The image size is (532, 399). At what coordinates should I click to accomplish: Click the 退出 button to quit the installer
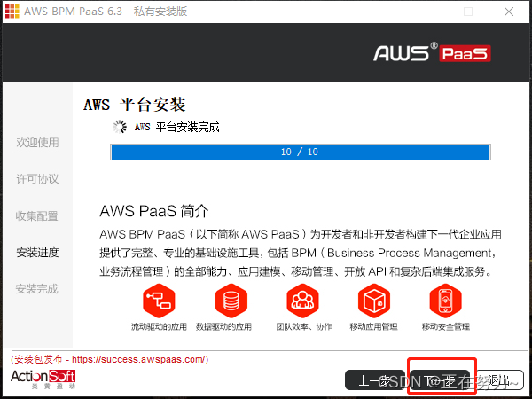(498, 380)
